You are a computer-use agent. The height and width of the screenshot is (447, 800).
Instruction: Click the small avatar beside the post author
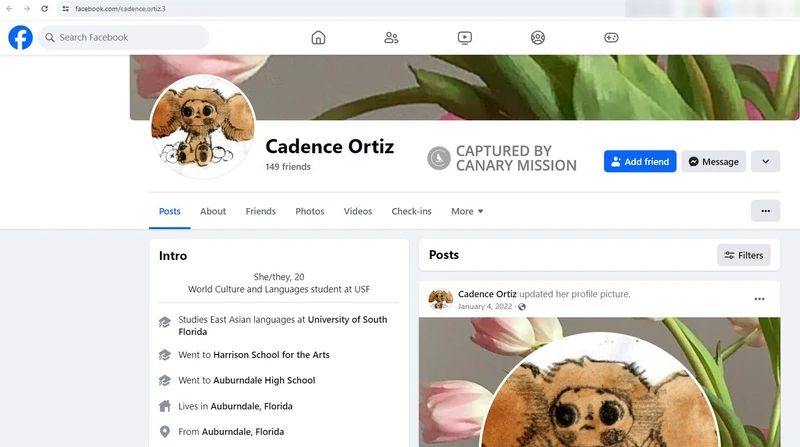440,300
